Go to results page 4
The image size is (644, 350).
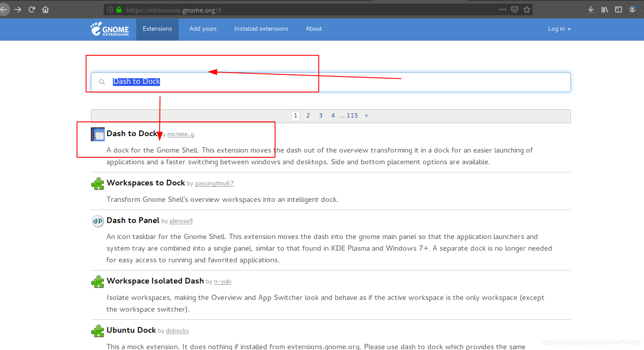(x=333, y=116)
